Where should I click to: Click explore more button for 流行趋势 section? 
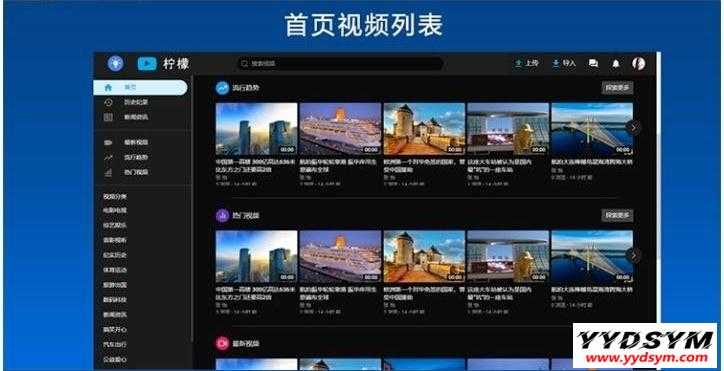pos(617,88)
